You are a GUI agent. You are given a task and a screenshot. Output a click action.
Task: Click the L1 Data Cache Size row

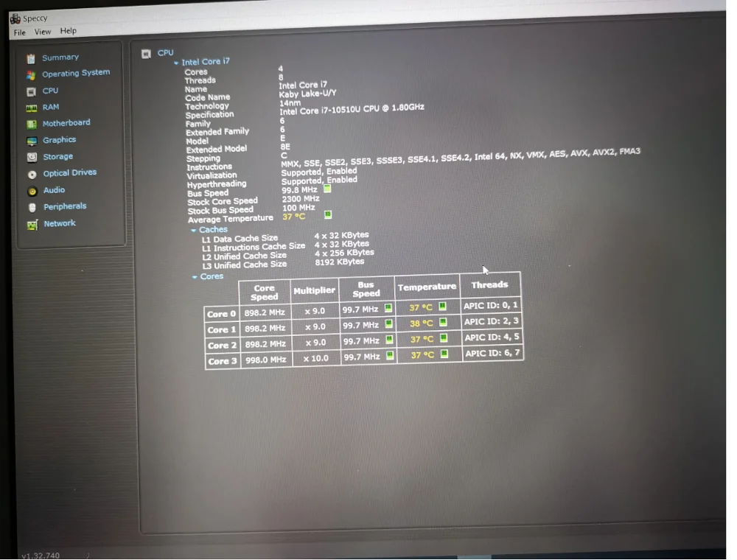pyautogui.click(x=285, y=237)
